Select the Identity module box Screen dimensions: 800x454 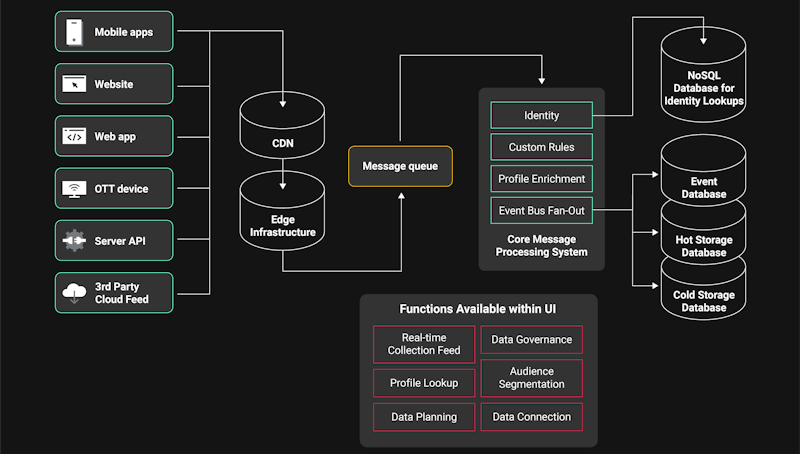541,115
